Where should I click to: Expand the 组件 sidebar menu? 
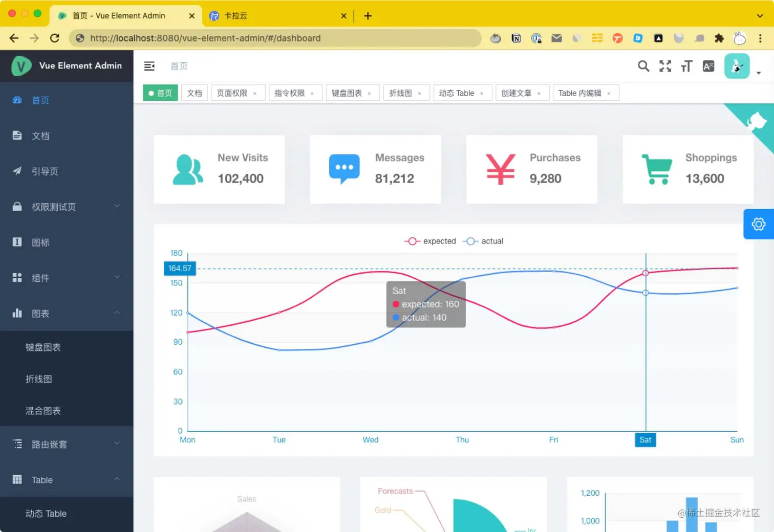(x=67, y=278)
